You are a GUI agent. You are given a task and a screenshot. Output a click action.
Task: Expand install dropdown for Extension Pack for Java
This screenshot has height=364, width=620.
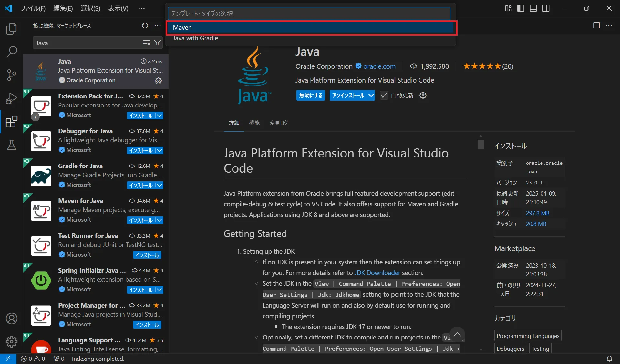click(x=159, y=116)
